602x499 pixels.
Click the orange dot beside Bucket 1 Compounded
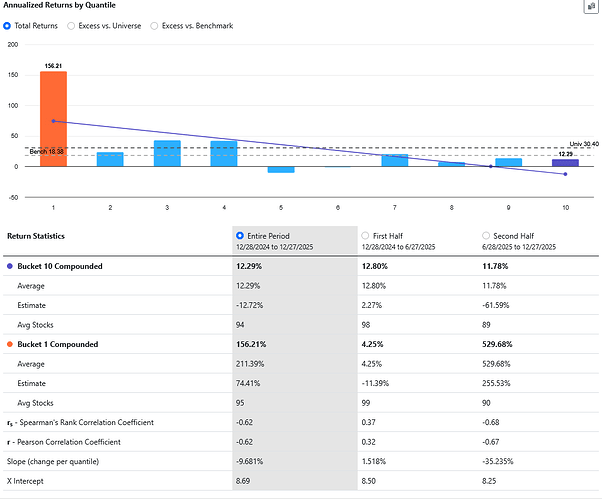tap(10, 344)
